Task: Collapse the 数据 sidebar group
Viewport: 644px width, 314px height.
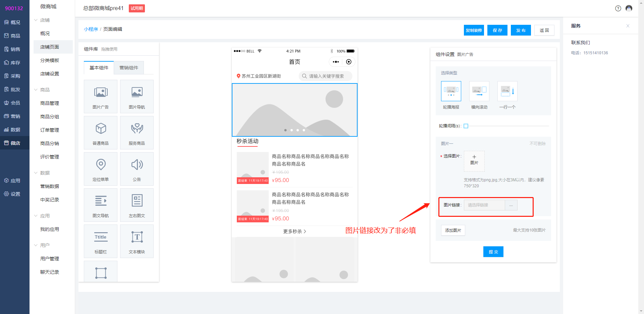Action: pos(36,173)
